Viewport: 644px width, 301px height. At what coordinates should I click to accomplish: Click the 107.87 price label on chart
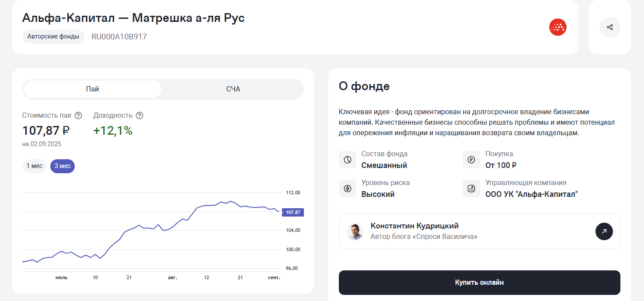[293, 212]
